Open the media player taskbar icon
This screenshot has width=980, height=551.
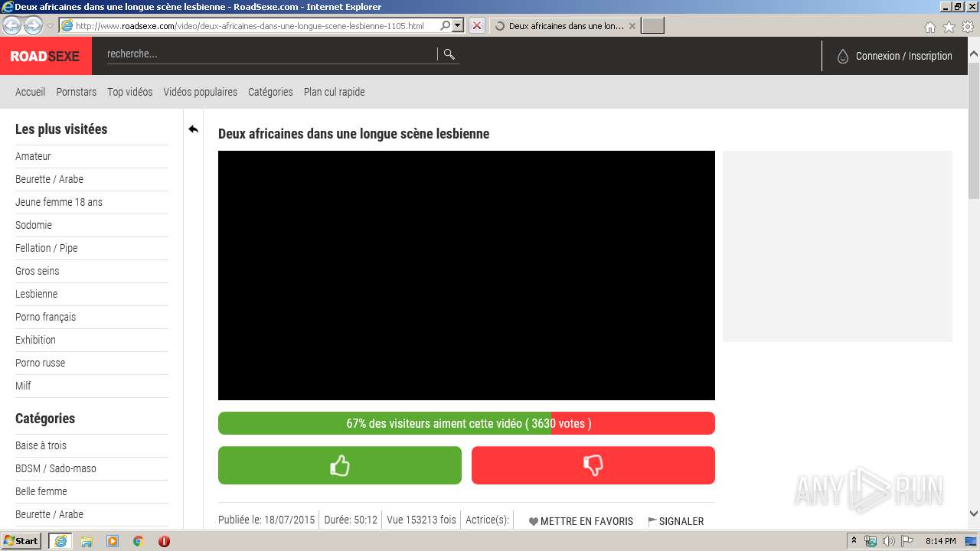coord(113,541)
